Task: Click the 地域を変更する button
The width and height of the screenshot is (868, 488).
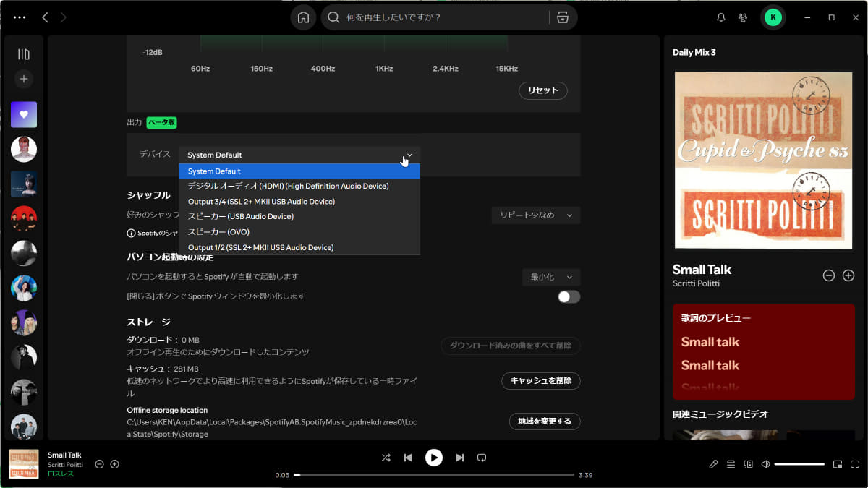Action: (545, 421)
